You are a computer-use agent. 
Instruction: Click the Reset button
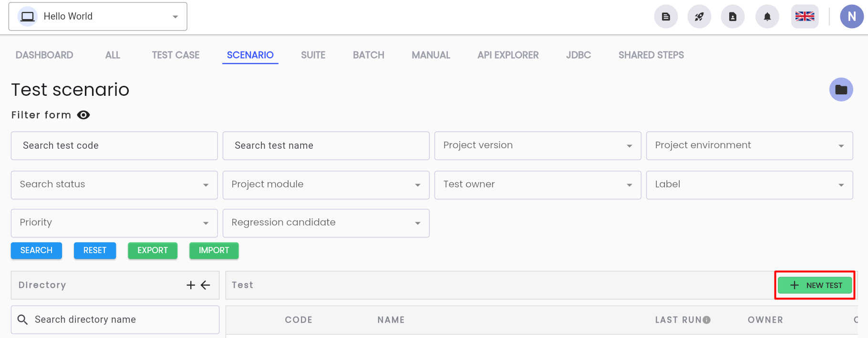coord(95,251)
